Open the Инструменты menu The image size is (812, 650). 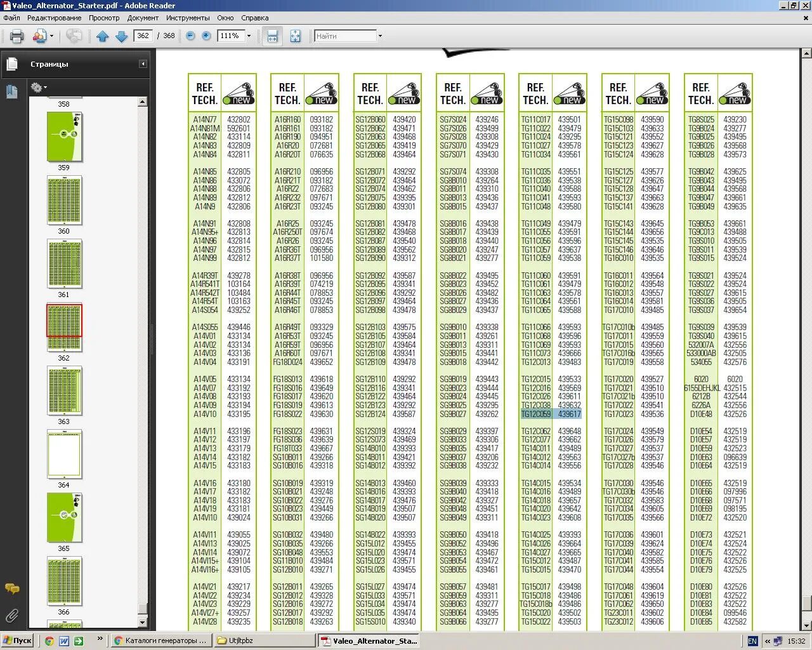coord(188,18)
